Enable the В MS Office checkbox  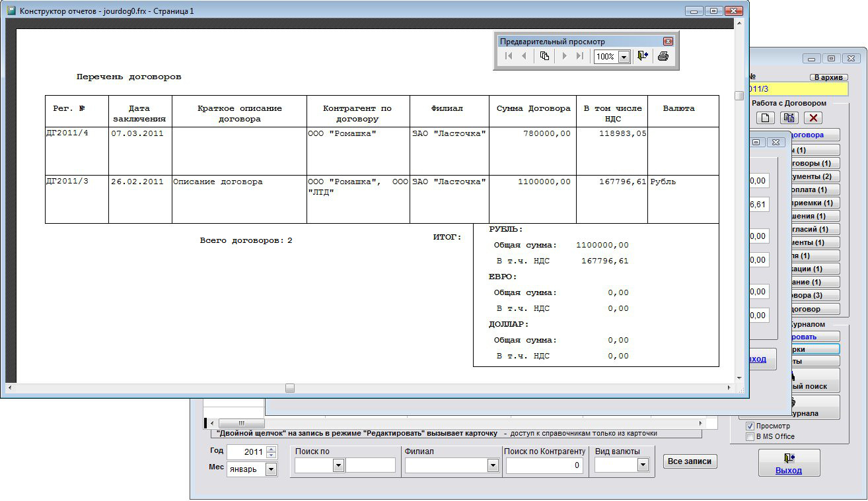pyautogui.click(x=750, y=436)
